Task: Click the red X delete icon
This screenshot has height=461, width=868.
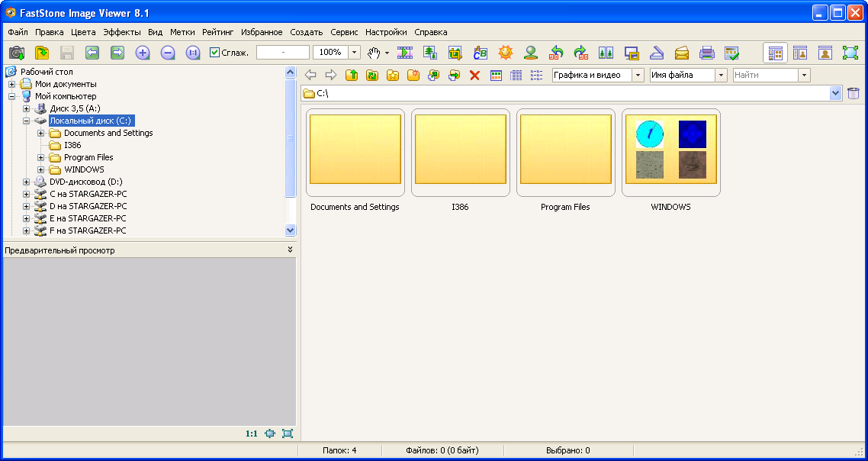Action: pyautogui.click(x=474, y=75)
